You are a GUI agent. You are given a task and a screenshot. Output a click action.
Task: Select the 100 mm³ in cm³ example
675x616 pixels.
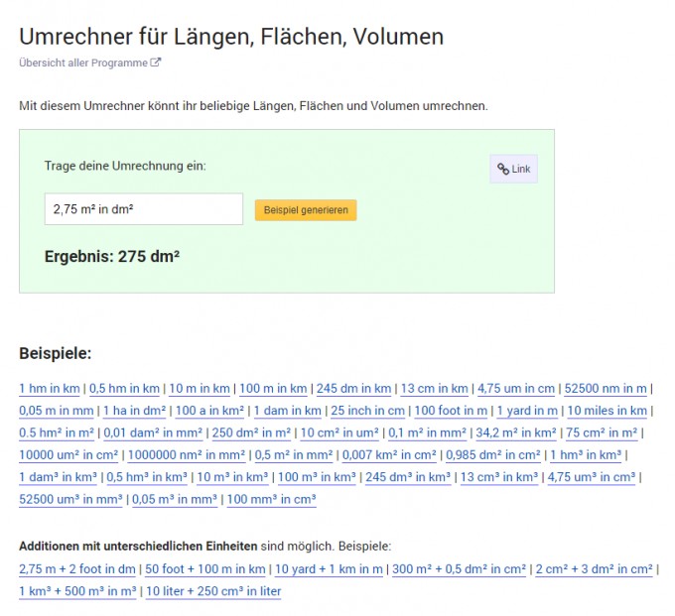coord(272,500)
